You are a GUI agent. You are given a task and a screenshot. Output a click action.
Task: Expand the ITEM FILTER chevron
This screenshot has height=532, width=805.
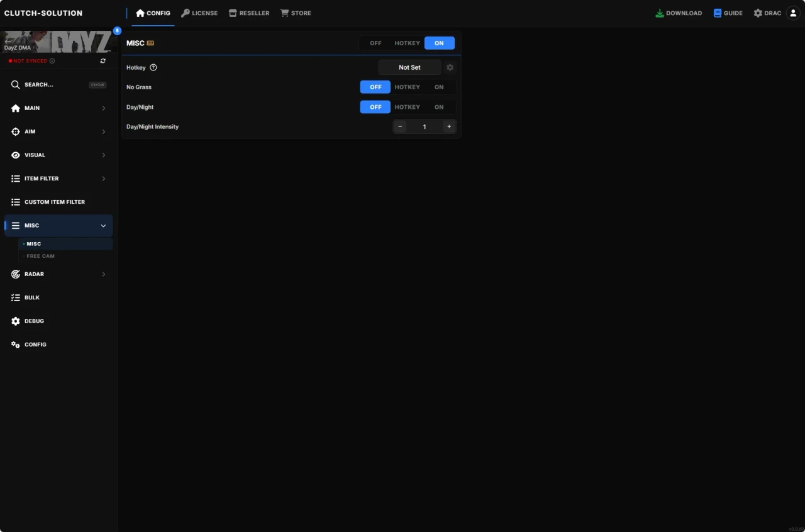point(104,179)
